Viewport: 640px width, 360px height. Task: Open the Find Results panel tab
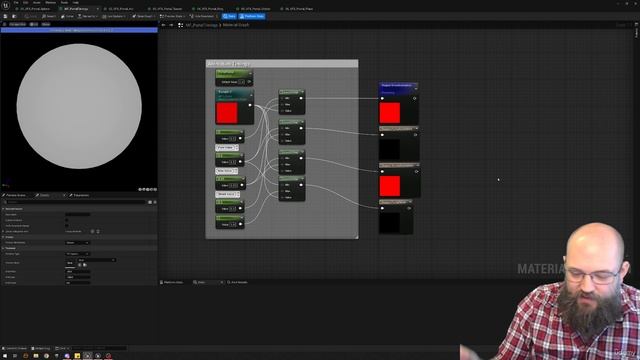[x=238, y=282]
